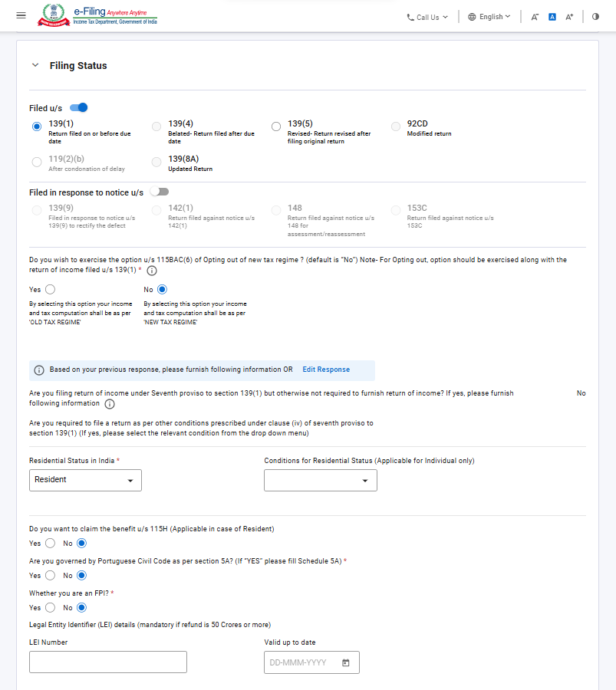Viewport: 616px width, 690px height.
Task: Click the Edit Response link
Action: (x=326, y=370)
